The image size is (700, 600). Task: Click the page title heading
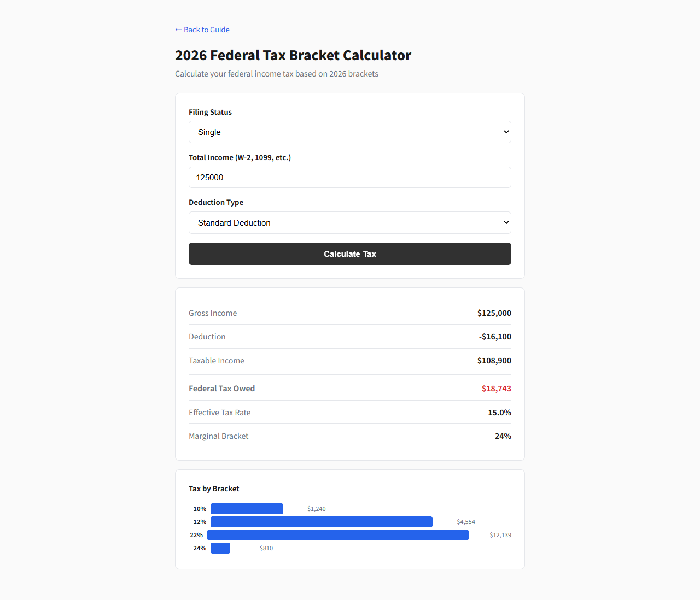(293, 55)
